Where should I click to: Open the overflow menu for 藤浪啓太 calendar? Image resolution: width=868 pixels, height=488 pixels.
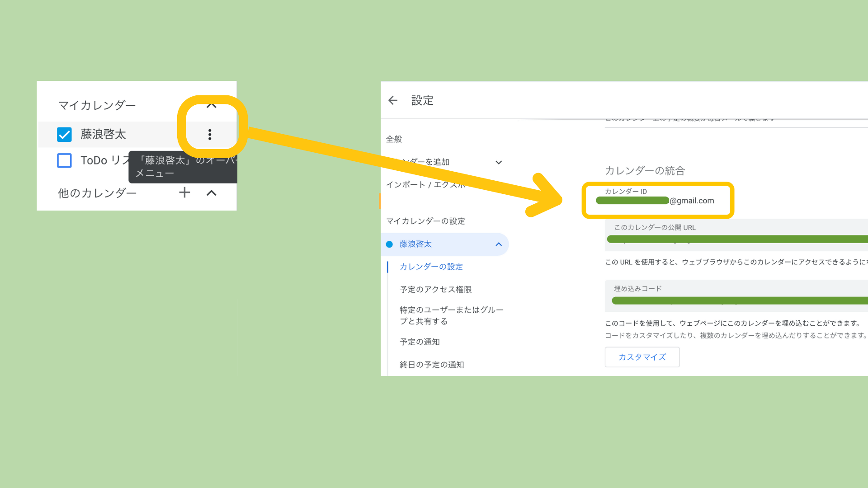point(210,134)
